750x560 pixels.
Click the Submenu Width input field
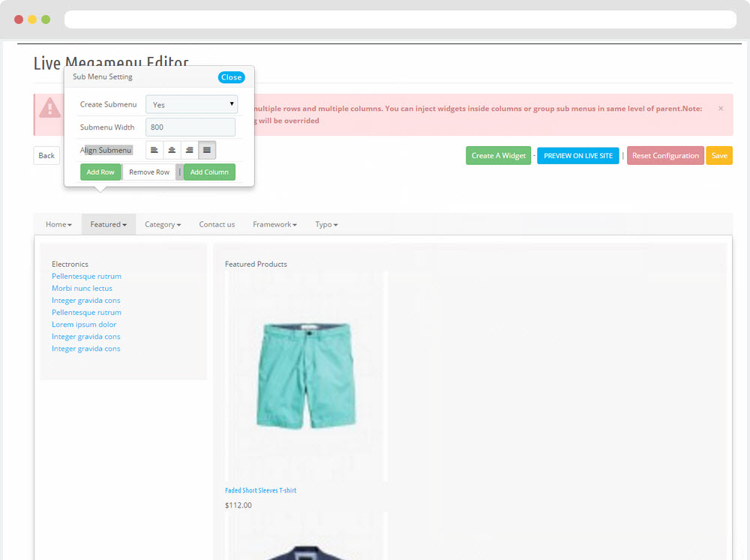[x=190, y=127]
